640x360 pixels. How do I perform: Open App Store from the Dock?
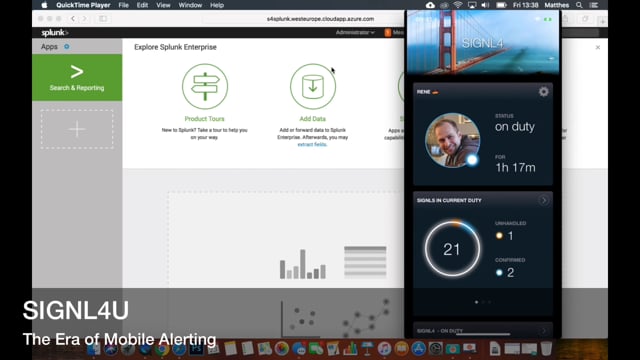[x=418, y=349]
